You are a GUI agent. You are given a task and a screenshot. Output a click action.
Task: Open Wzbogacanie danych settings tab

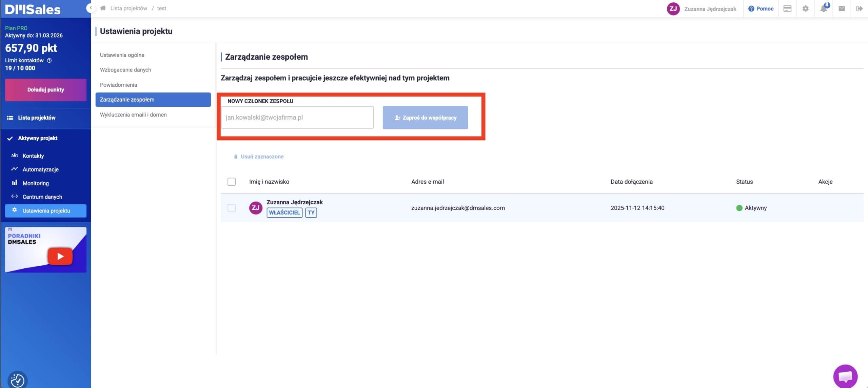tap(125, 70)
